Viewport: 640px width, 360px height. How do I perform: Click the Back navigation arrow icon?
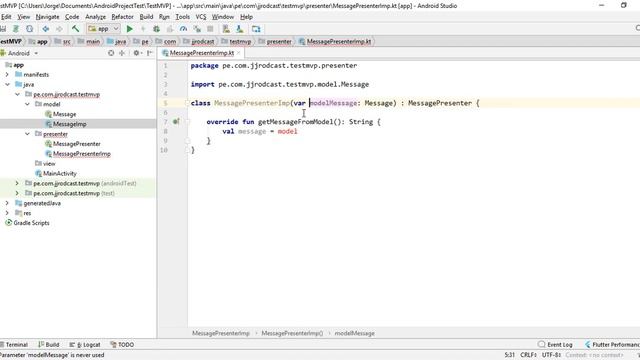point(46,29)
